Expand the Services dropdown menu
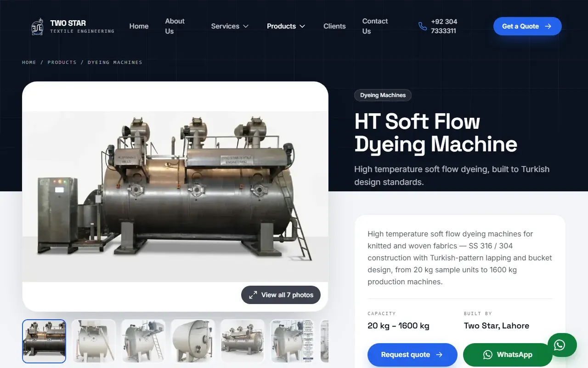 [x=230, y=26]
